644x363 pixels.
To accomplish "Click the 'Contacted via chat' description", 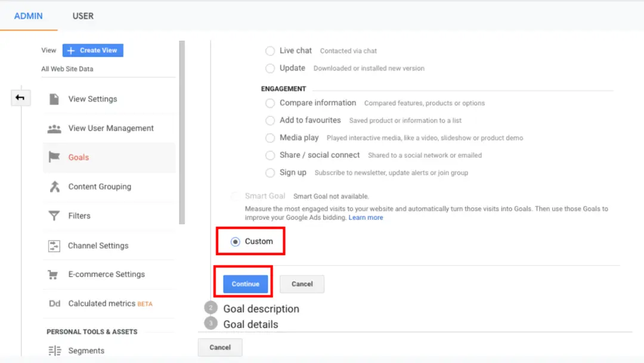I will (x=348, y=51).
